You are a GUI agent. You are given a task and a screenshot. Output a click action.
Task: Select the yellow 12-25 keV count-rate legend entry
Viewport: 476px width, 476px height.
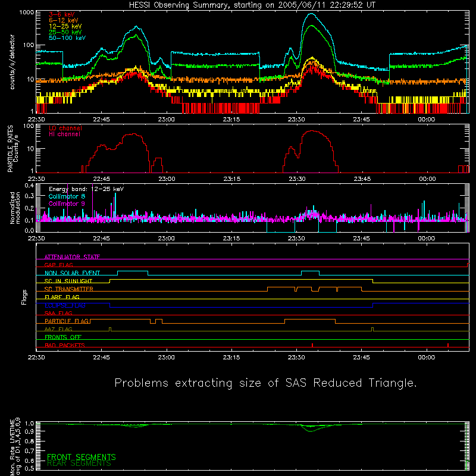[x=65, y=26]
